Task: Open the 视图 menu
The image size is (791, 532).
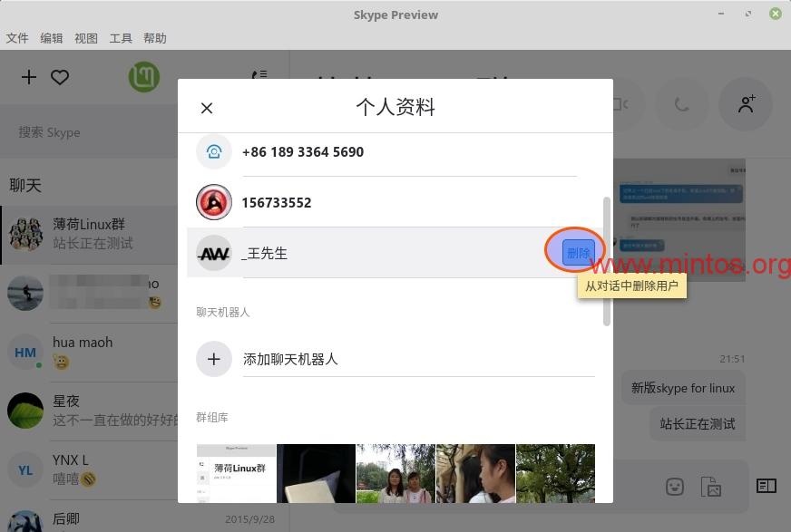Action: (86, 38)
